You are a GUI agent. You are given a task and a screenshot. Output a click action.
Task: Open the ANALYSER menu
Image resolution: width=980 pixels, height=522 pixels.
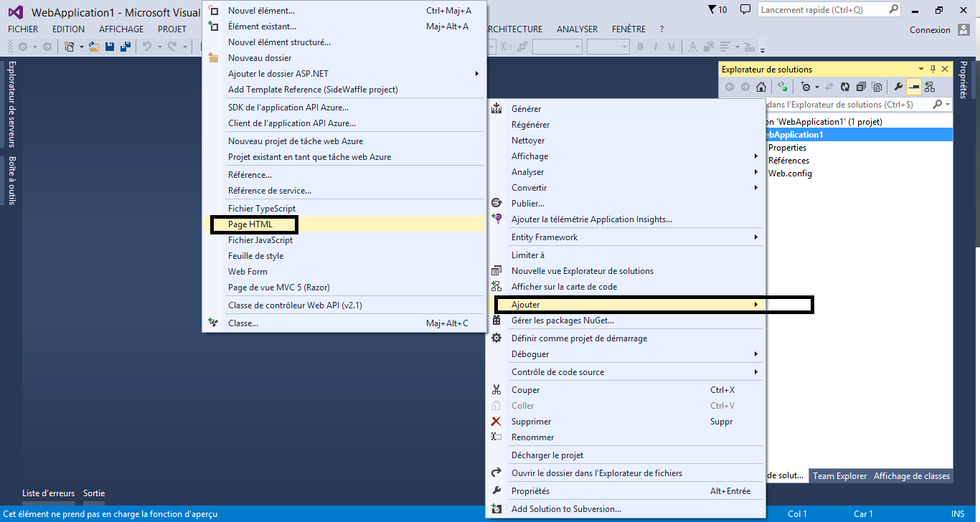point(577,29)
